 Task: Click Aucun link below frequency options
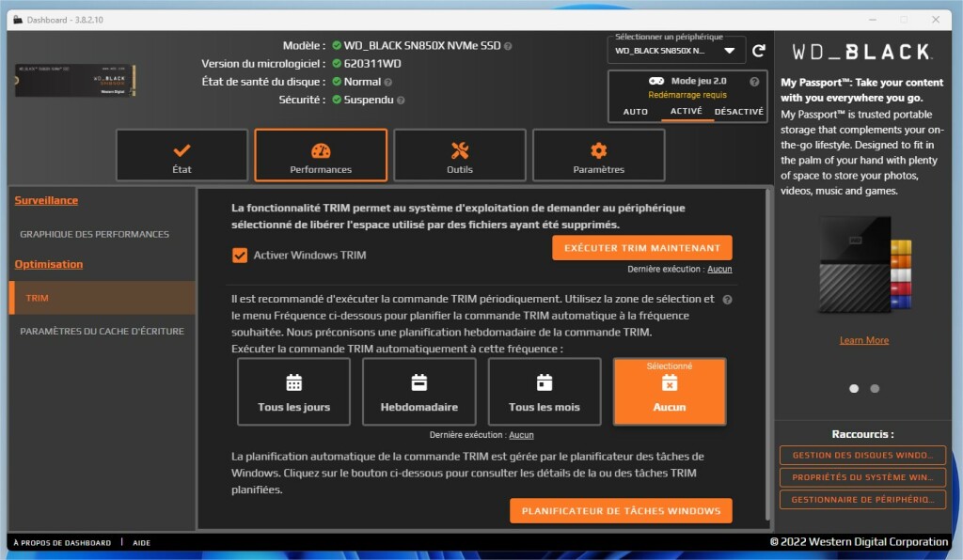pos(521,435)
